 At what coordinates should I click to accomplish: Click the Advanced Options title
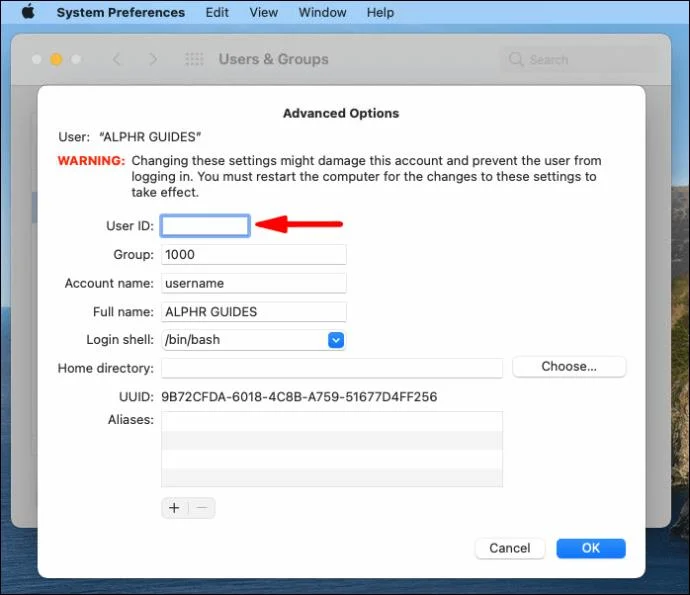point(341,114)
